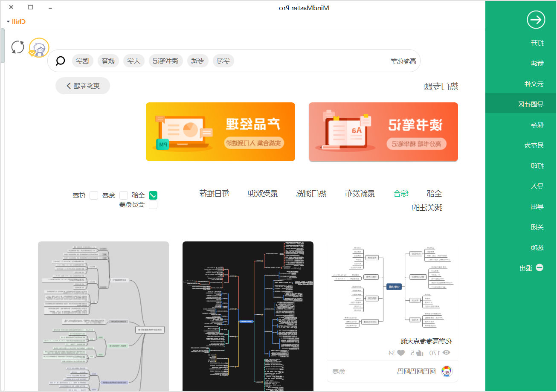
Task: Click the magnifier search icon
Action: (61, 61)
